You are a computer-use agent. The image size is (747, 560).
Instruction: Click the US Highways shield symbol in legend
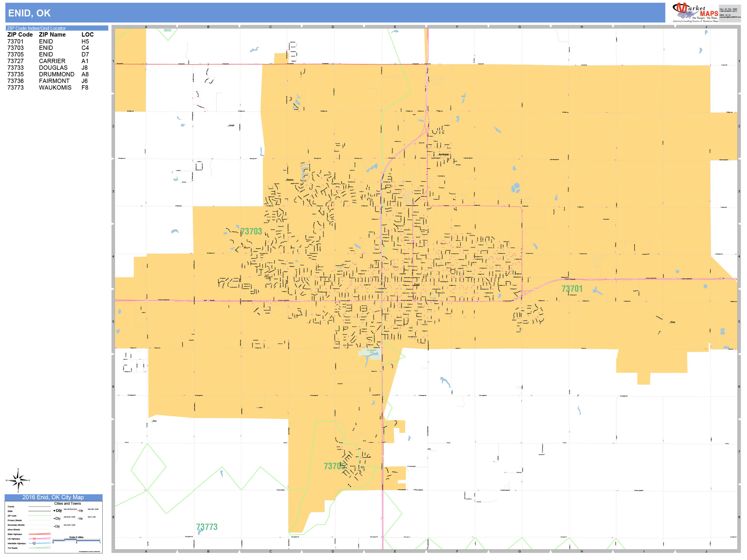34,539
